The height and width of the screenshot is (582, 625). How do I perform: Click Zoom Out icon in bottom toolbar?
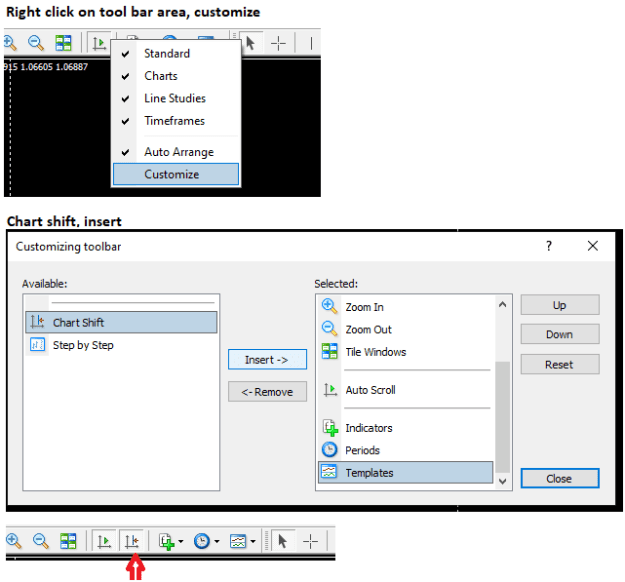[41, 541]
